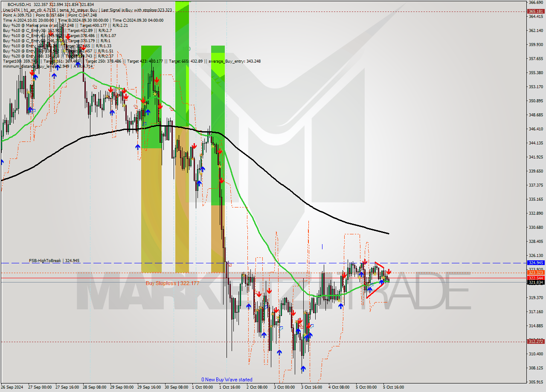
Task: Click the 305.915 price scale label
Action: 536,382
